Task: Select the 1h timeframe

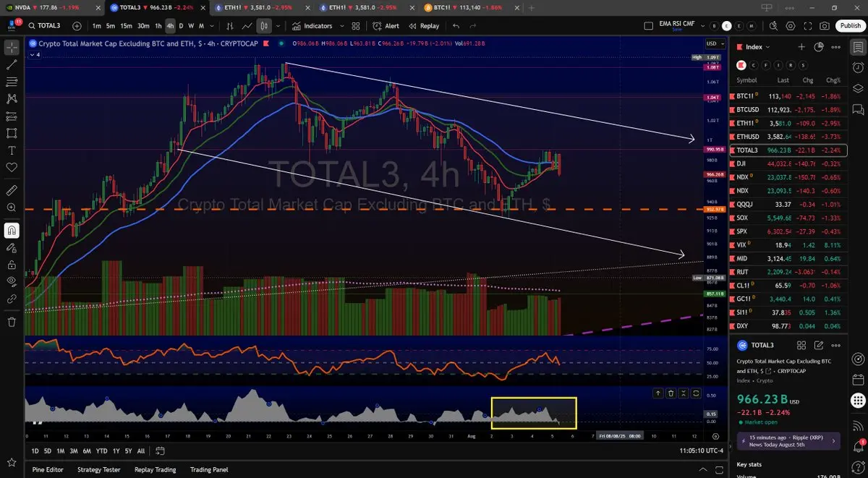Action: pyautogui.click(x=158, y=25)
